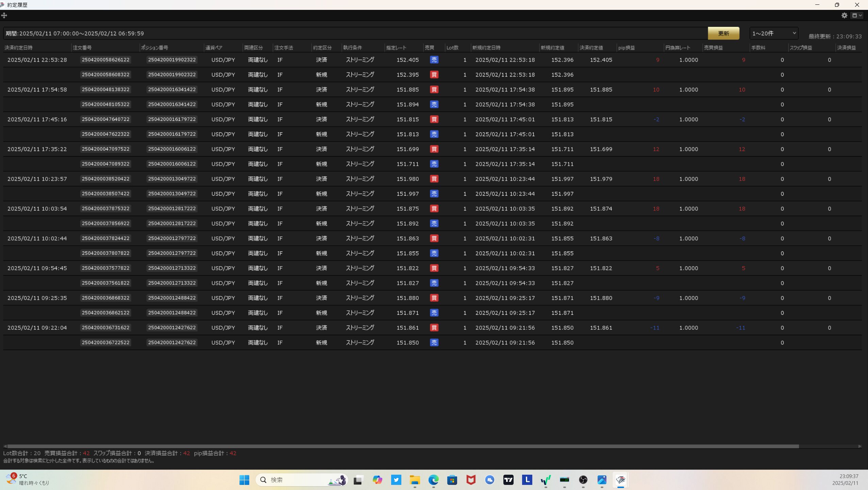Click the move crosshair icon at top-left

(x=4, y=15)
